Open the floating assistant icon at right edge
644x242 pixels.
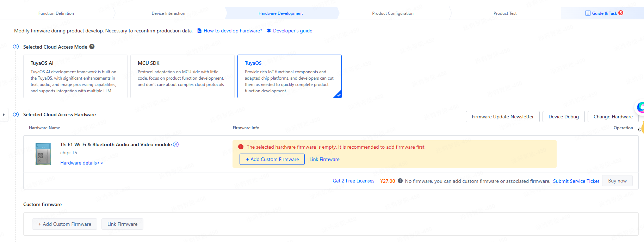(x=640, y=107)
